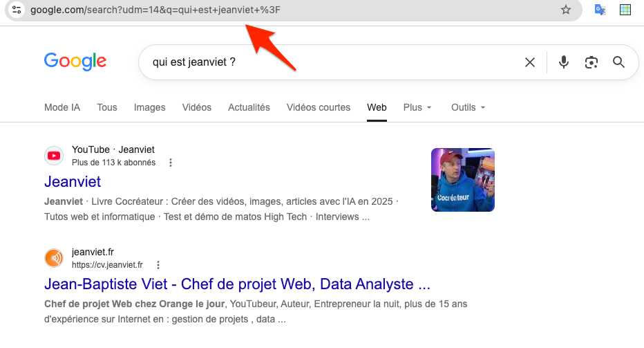Expand the Outils dropdown

click(468, 107)
